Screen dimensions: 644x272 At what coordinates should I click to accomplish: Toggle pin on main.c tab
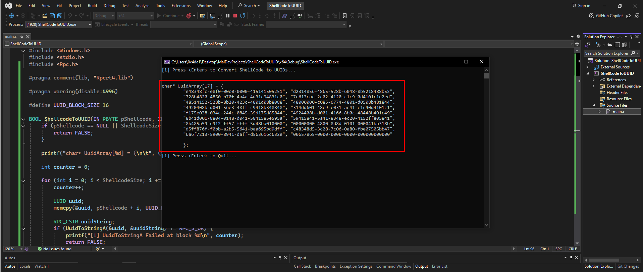tap(22, 37)
